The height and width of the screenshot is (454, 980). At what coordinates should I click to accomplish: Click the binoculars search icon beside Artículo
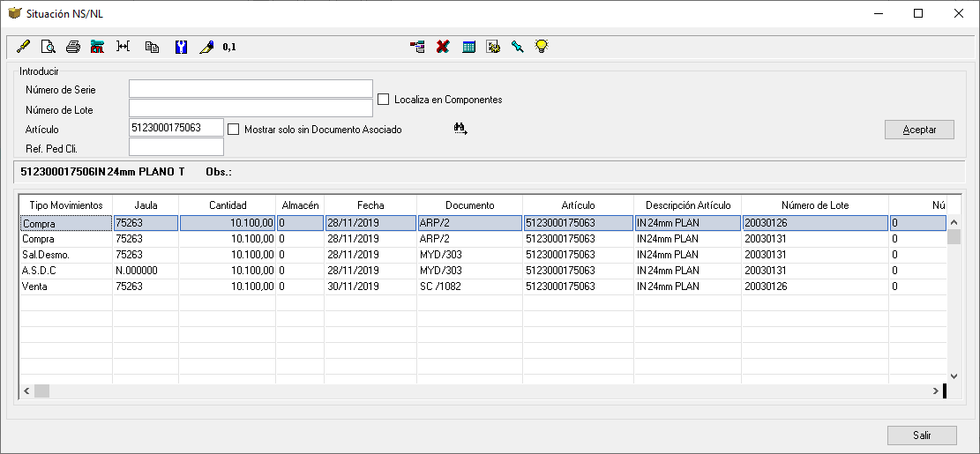(x=460, y=130)
